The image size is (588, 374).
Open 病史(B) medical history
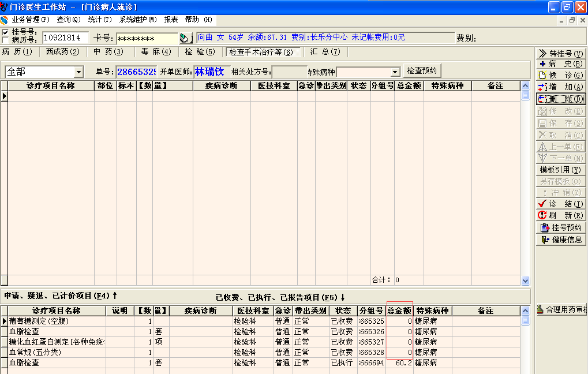click(561, 64)
